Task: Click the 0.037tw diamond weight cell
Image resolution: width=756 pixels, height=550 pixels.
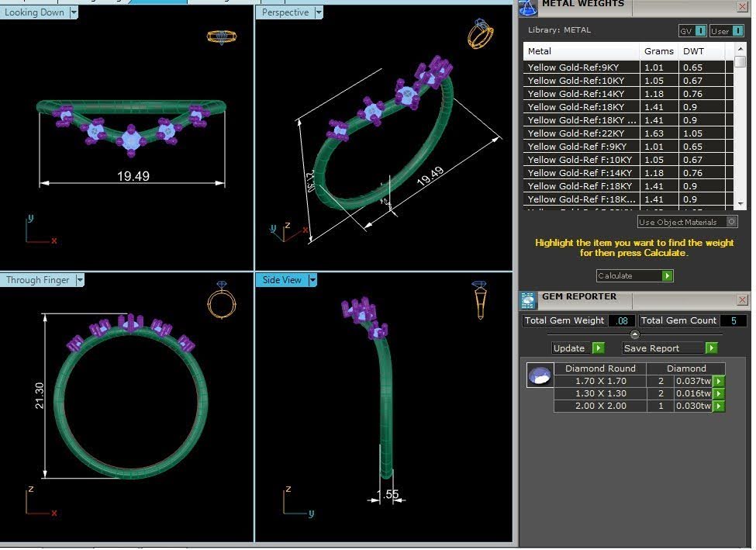Action: 693,381
